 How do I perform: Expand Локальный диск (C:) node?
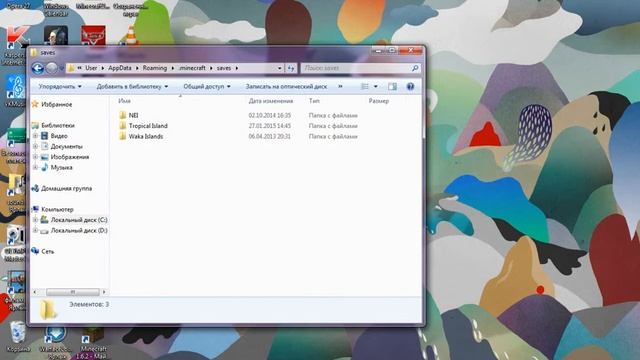(x=36, y=220)
